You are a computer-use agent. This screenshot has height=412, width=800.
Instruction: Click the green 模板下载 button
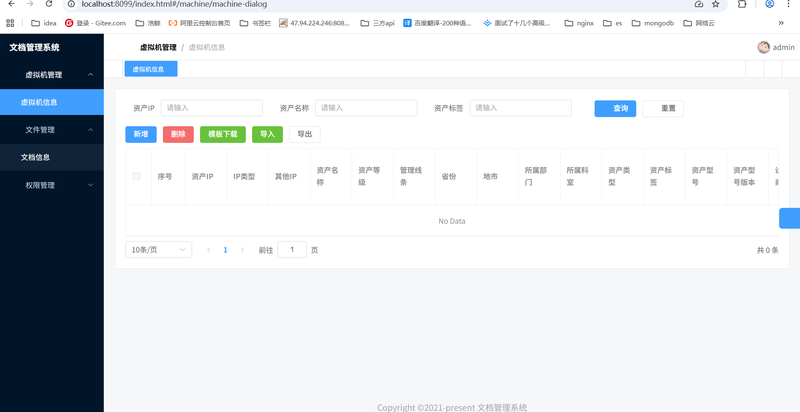tap(222, 134)
